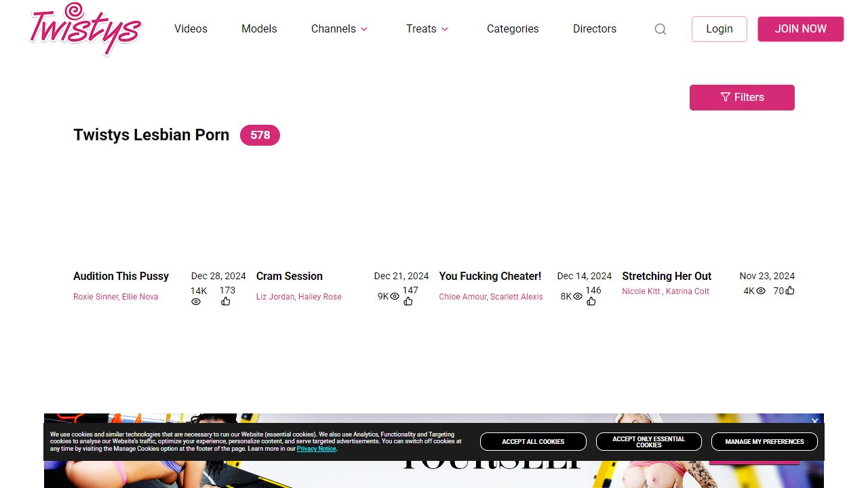Open the search magnifier icon

(x=660, y=29)
